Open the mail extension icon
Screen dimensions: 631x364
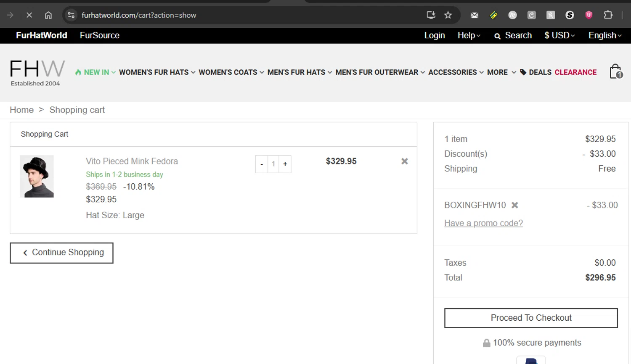click(x=475, y=15)
